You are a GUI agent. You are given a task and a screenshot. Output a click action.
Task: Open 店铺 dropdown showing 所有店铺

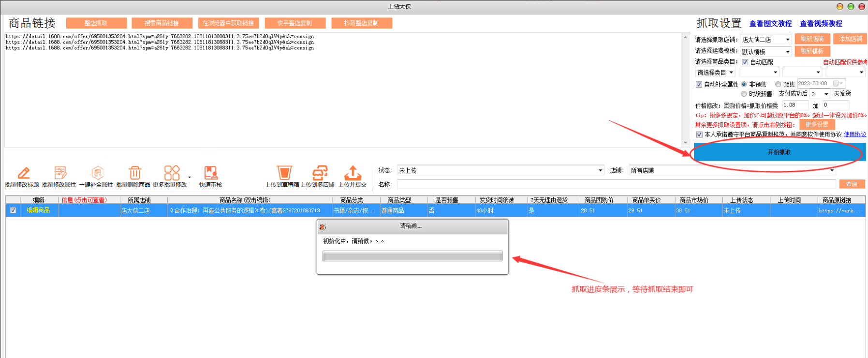point(732,170)
